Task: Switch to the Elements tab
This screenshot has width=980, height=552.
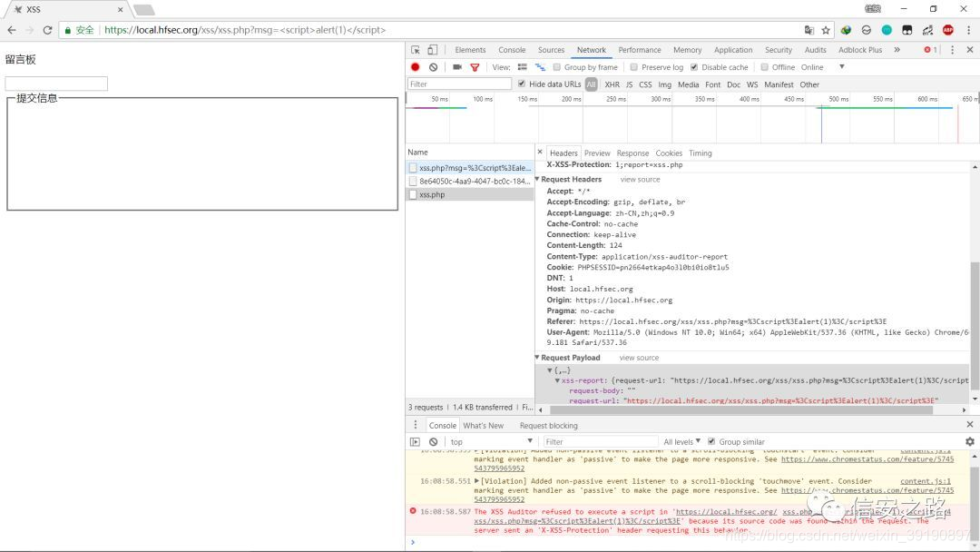Action: pos(470,50)
